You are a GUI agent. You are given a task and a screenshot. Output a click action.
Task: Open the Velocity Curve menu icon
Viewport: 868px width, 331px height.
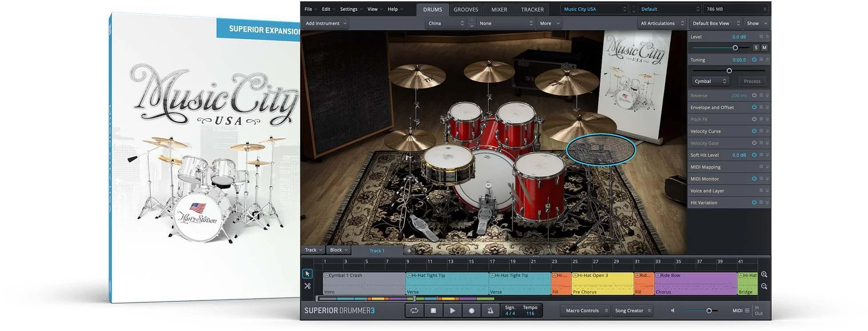(761, 131)
